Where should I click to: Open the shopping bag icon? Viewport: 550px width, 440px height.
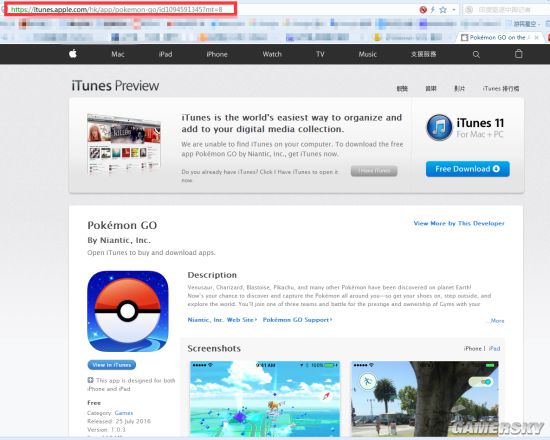518,54
